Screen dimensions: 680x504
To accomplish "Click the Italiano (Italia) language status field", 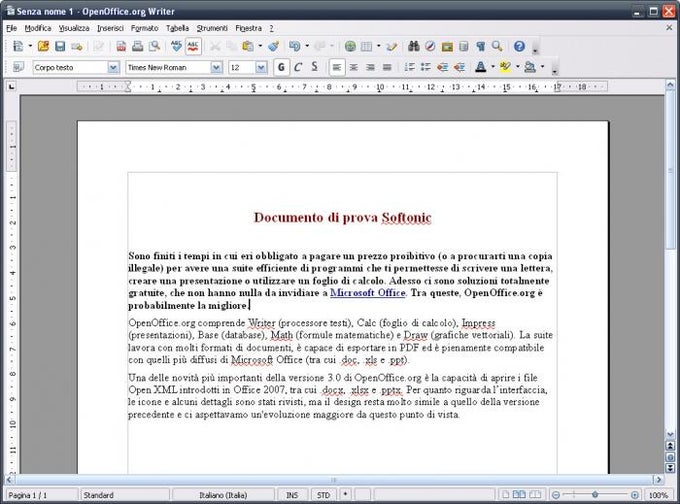I will pyautogui.click(x=223, y=495).
